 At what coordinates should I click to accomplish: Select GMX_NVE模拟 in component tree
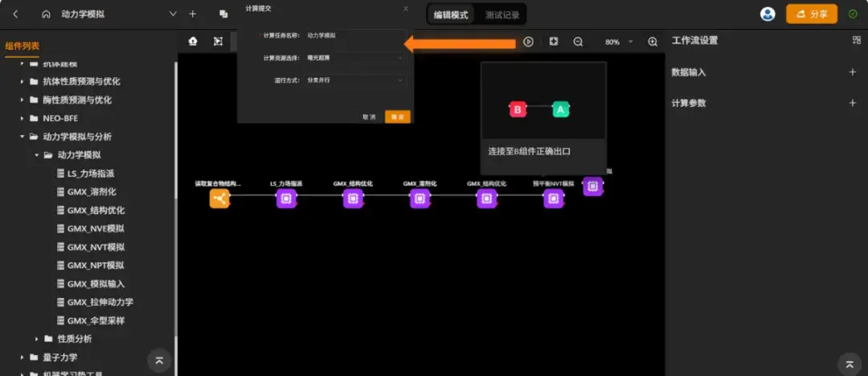click(x=96, y=229)
